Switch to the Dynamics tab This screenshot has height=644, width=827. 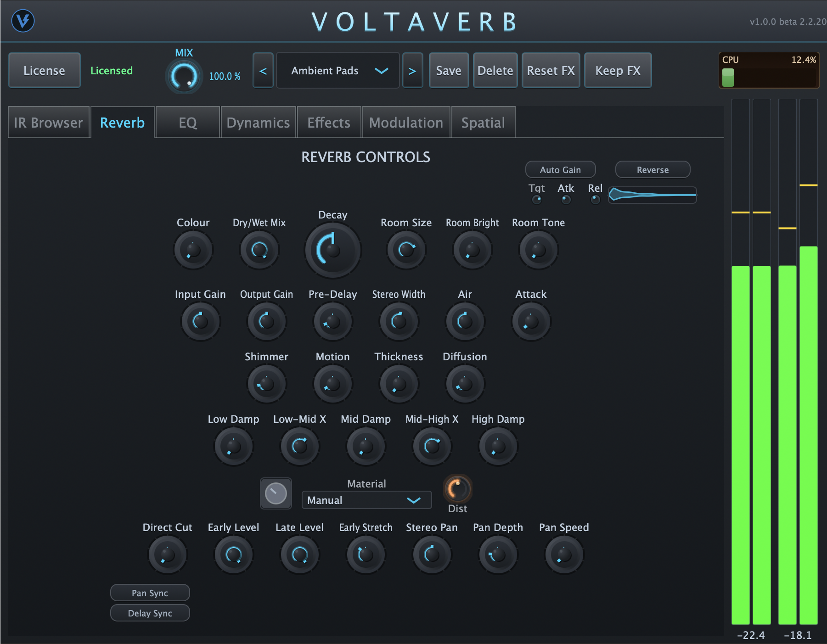tap(259, 123)
